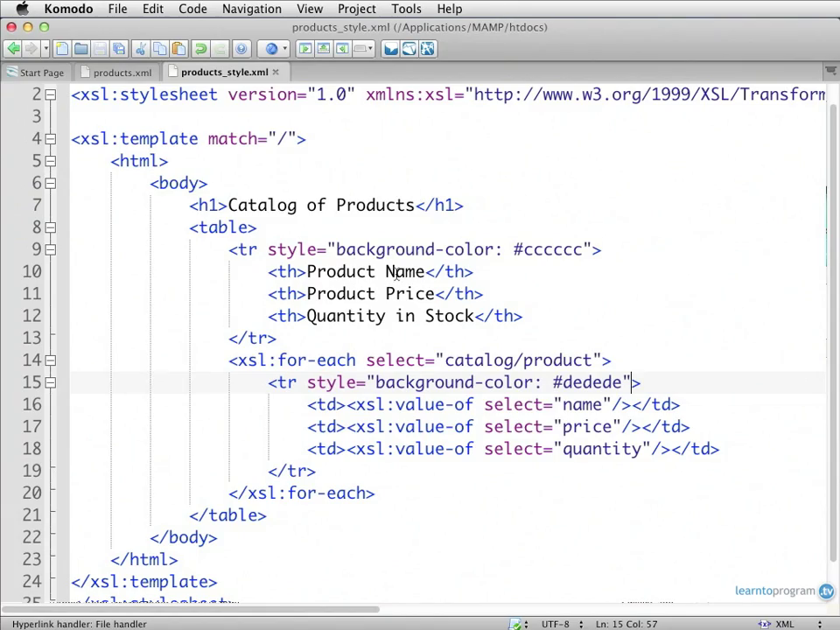Open the Apple menu
Screen dimensions: 840x630
22,9
